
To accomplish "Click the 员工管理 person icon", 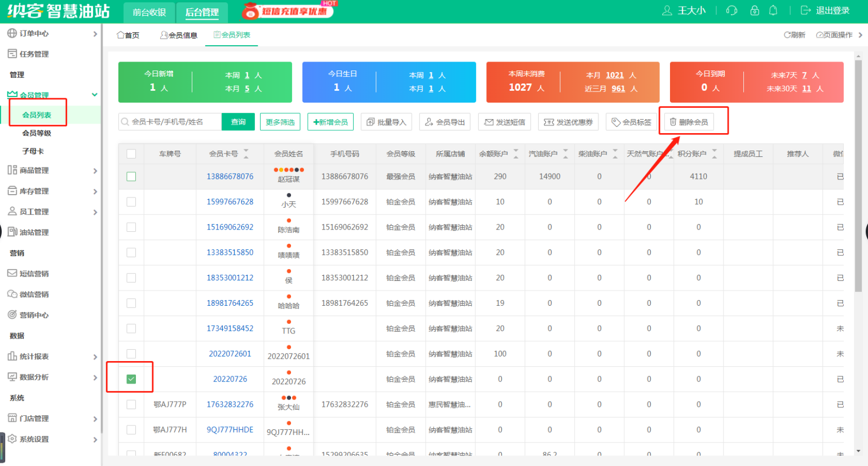I will (12, 211).
